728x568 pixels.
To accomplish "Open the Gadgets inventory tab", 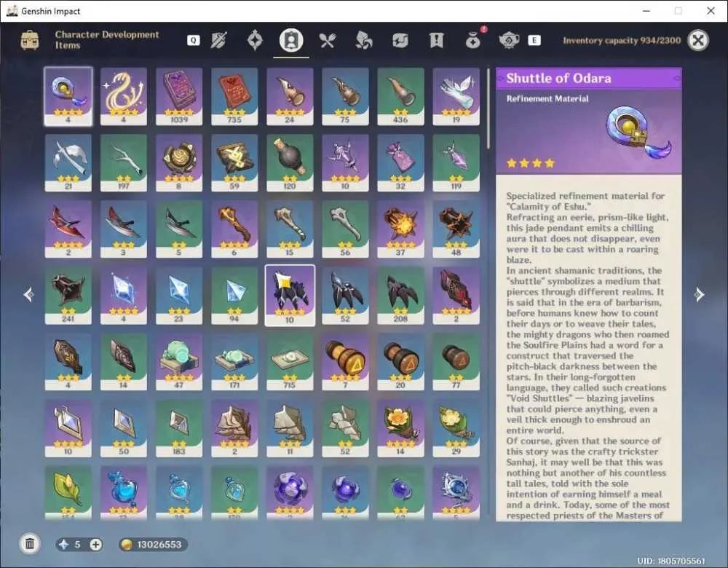I will (x=400, y=40).
